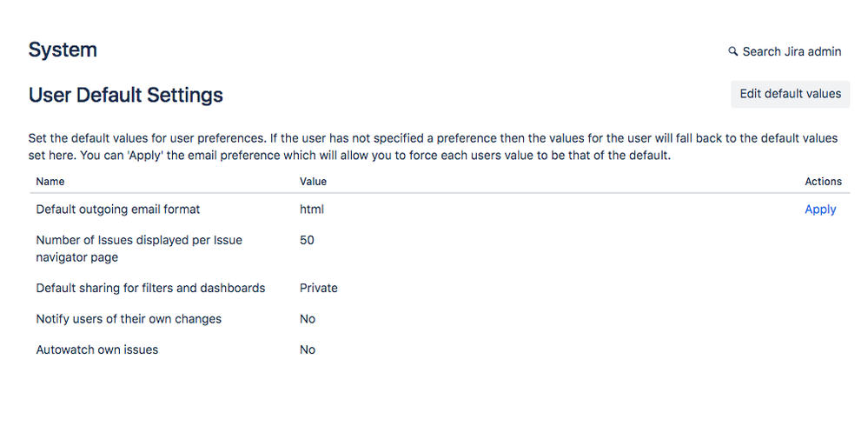Click the System page heading
Image resolution: width=868 pixels, height=426 pixels.
63,50
